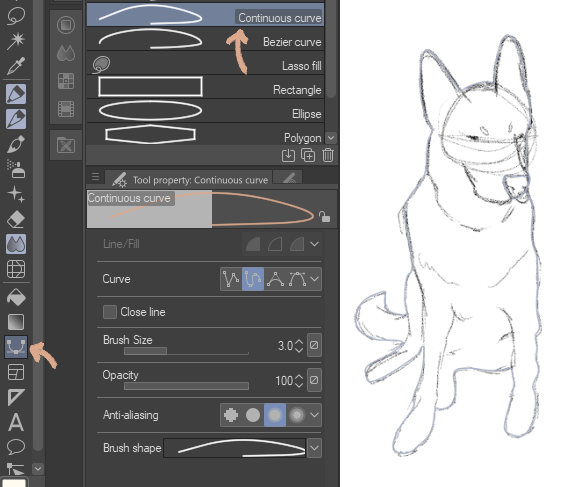The height and width of the screenshot is (487, 565).
Task: Select the Rectangle sub tool
Action: tap(205, 87)
